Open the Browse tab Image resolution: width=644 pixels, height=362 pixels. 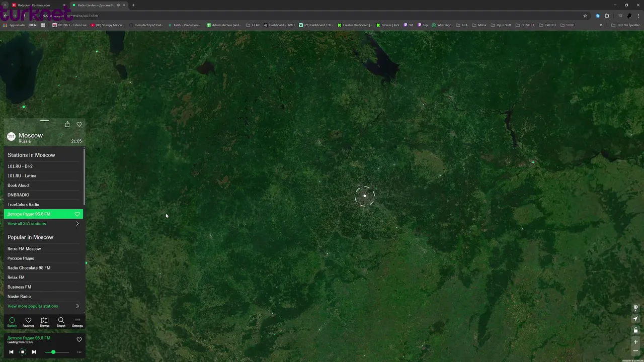pyautogui.click(x=45, y=322)
